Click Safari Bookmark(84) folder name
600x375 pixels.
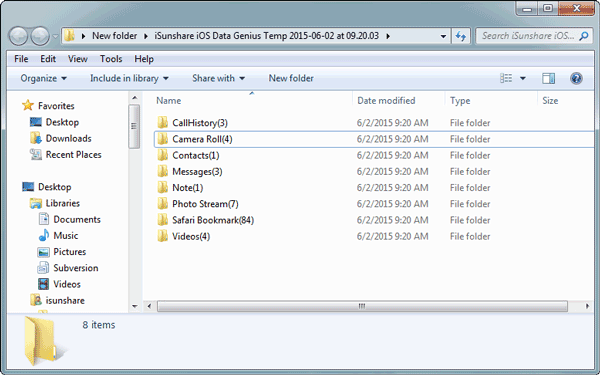coord(213,220)
